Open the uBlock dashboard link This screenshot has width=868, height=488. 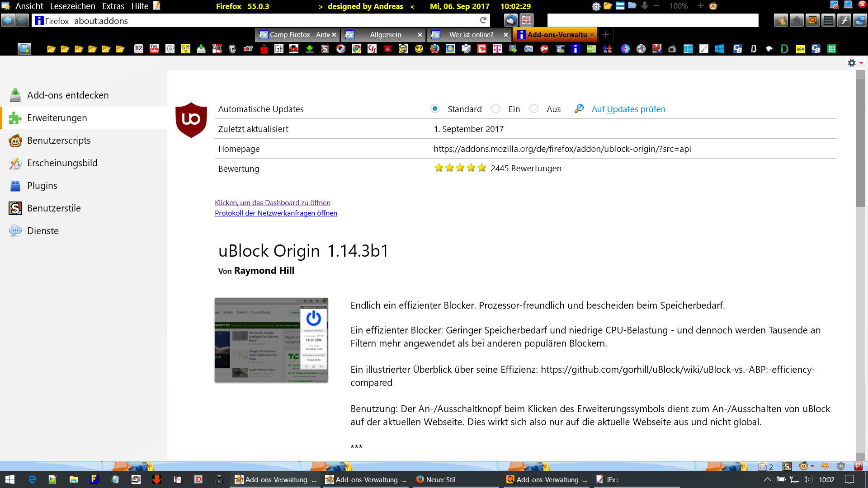(272, 202)
